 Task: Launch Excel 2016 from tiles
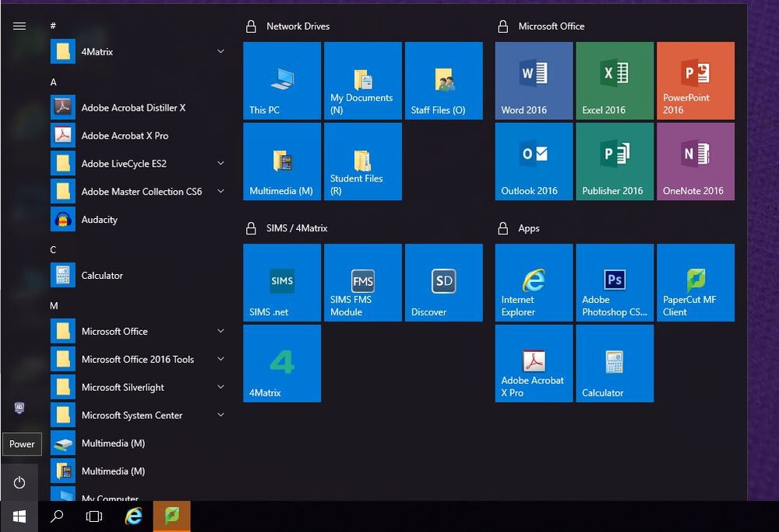click(x=615, y=80)
